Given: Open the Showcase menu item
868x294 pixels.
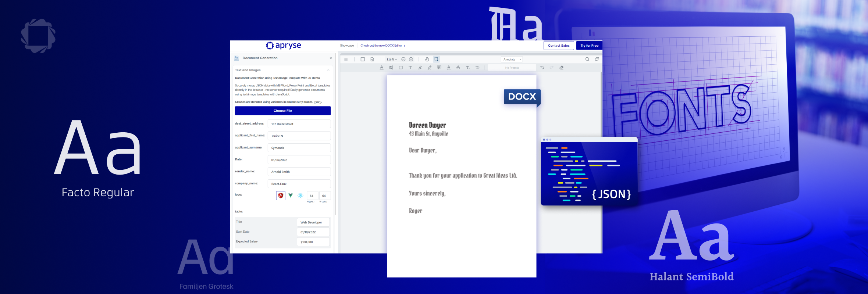Looking at the screenshot, I should (347, 46).
